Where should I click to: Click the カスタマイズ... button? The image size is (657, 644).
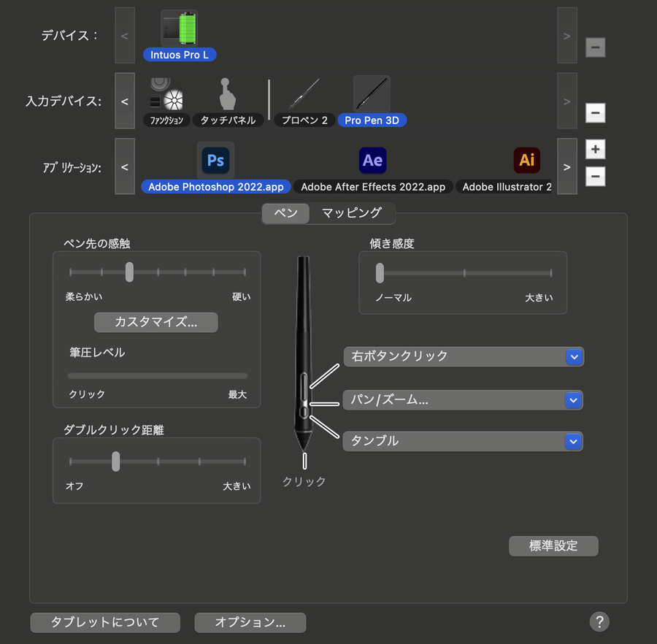(x=156, y=322)
